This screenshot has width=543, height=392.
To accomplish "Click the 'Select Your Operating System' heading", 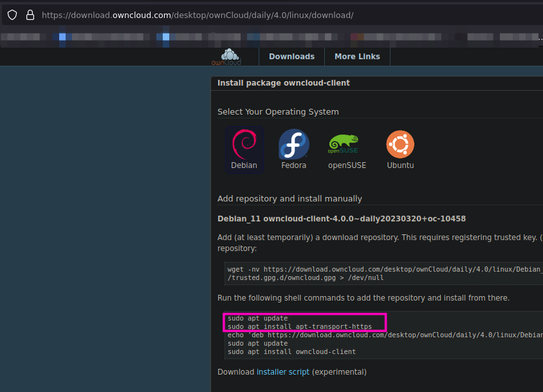I will tap(278, 112).
